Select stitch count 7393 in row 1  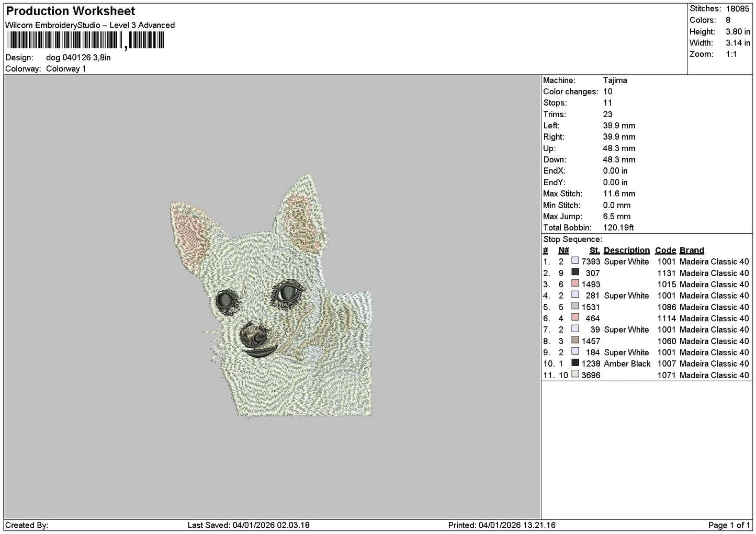(591, 262)
